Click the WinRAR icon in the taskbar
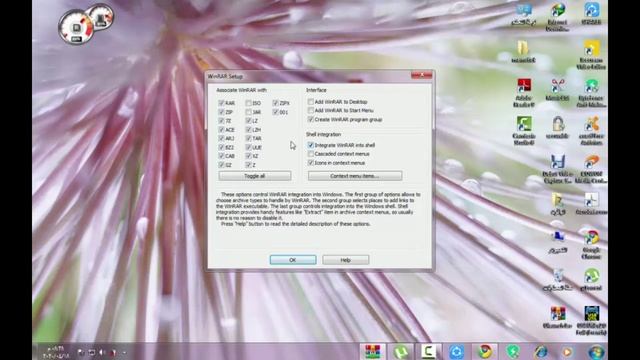This screenshot has height=360, width=640. click(x=372, y=351)
